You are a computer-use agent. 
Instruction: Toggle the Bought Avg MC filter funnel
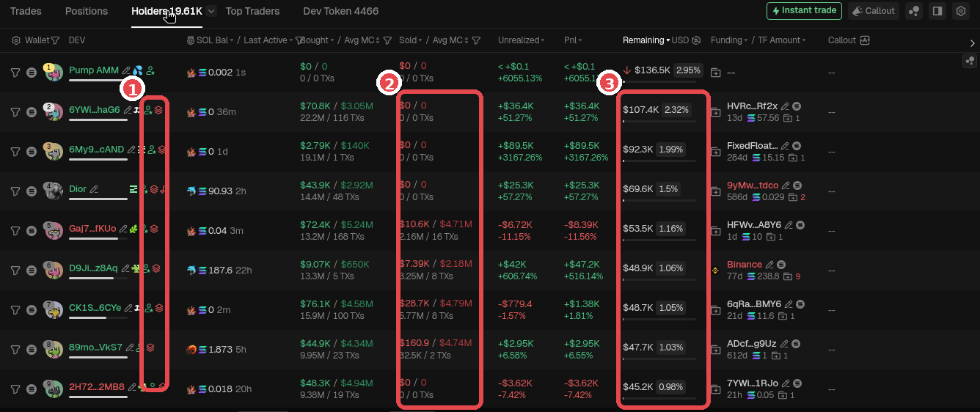click(x=388, y=40)
